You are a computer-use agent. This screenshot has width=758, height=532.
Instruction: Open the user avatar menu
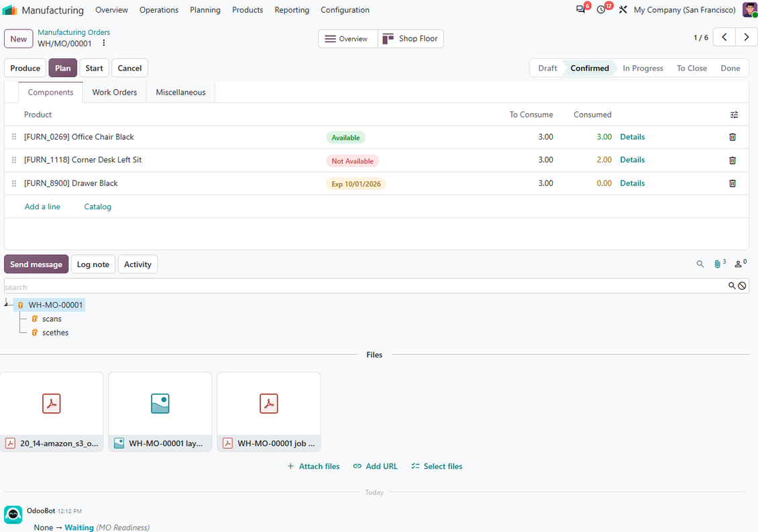click(x=750, y=9)
